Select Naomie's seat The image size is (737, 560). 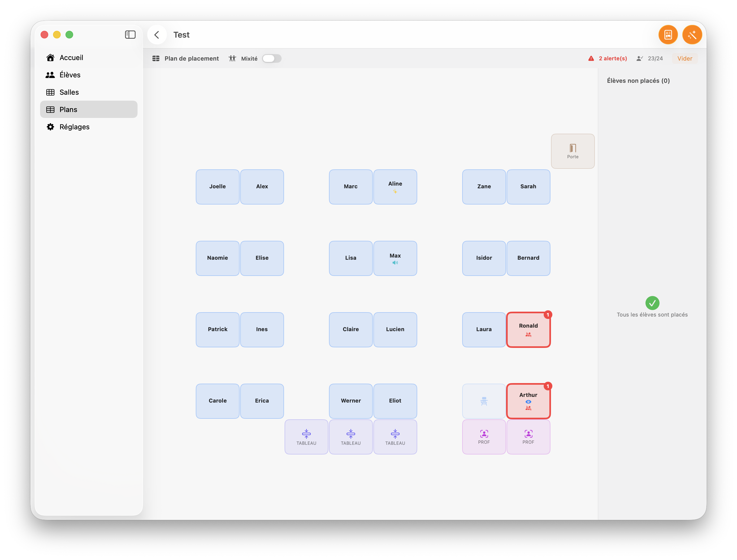coord(217,258)
